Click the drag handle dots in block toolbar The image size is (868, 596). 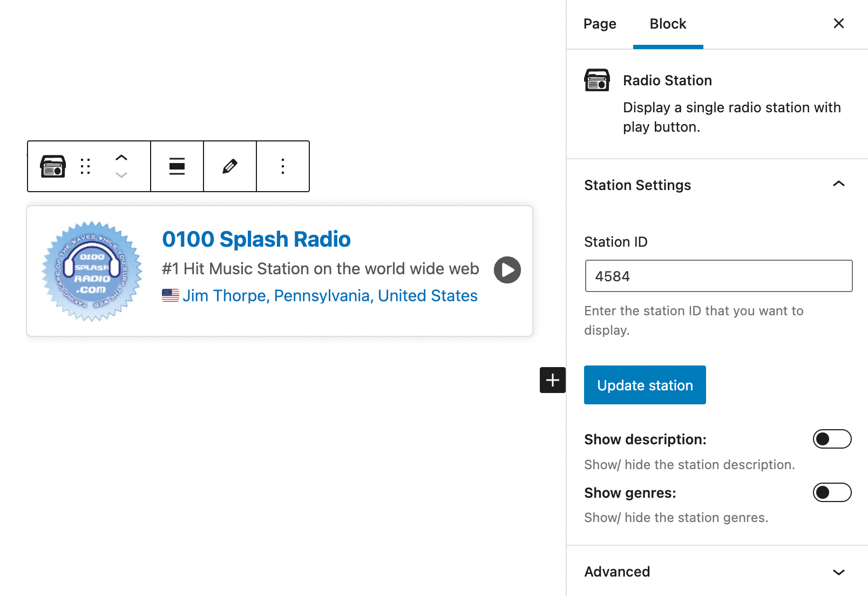point(85,166)
